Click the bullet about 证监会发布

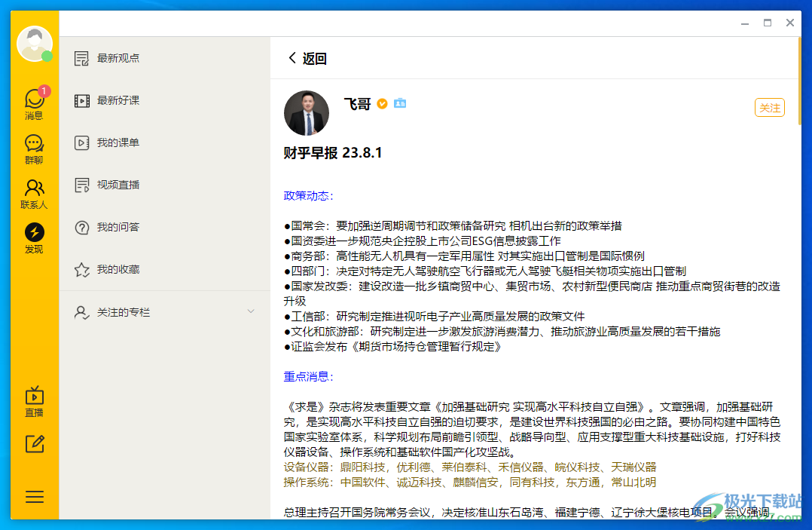(x=392, y=347)
